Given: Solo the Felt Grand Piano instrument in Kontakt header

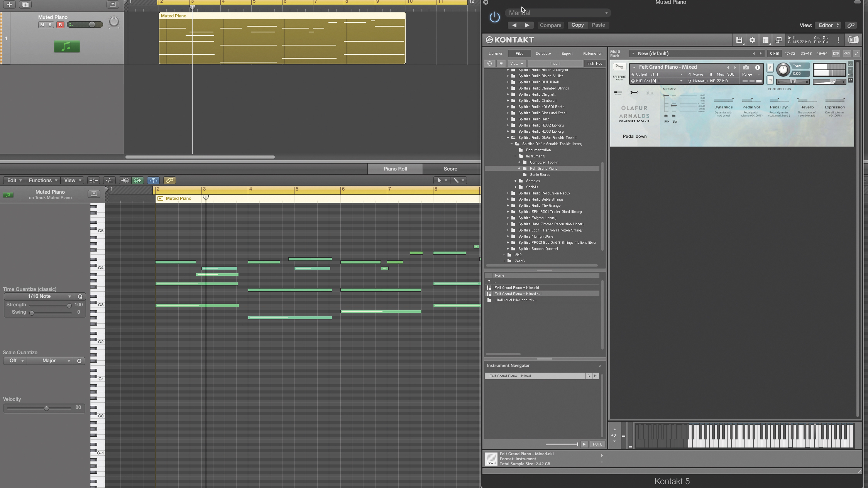Looking at the screenshot, I should tap(770, 68).
